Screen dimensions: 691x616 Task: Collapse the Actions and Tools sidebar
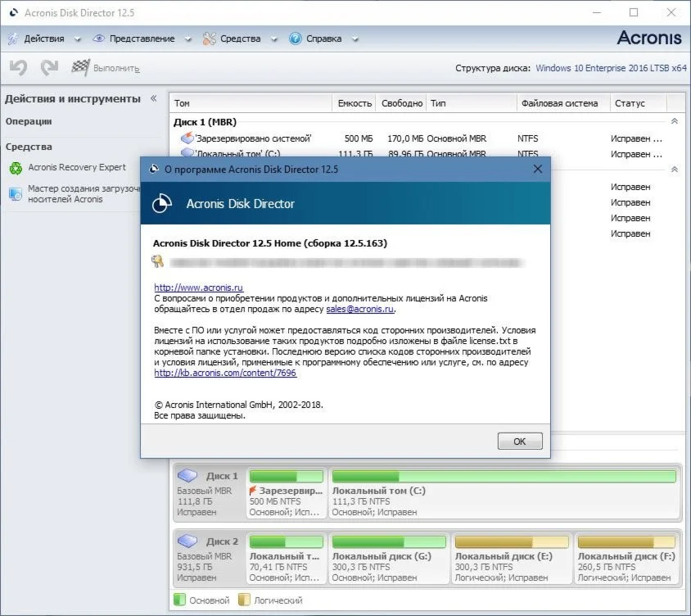pos(153,98)
